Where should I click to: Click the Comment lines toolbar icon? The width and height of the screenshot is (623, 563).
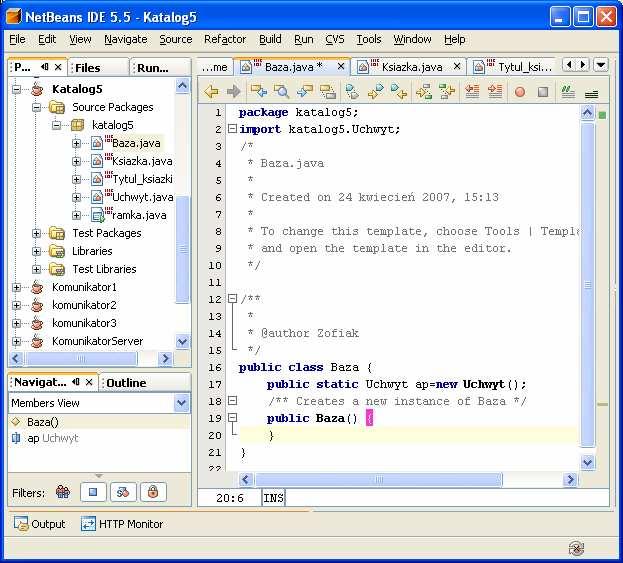coord(568,92)
